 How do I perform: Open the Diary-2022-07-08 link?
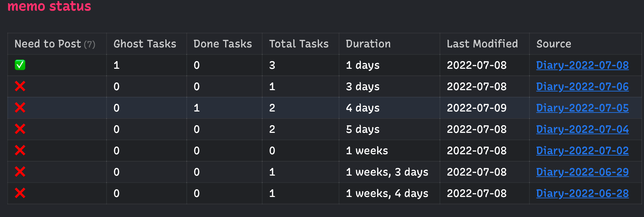pos(582,65)
